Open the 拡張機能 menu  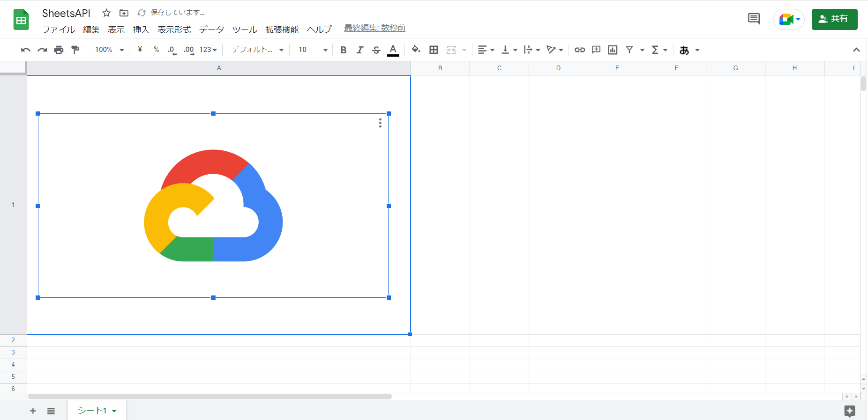(282, 29)
